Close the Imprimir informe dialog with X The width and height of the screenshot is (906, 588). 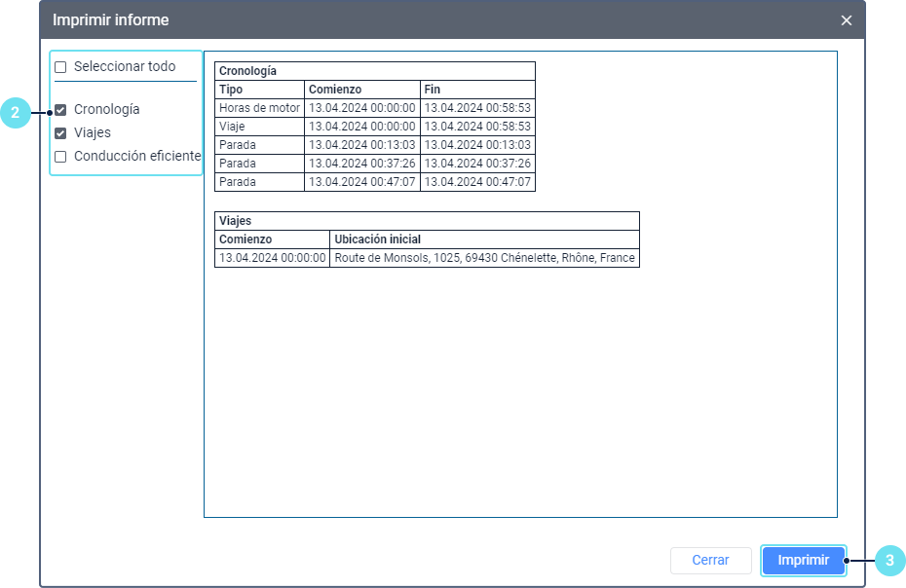pos(846,20)
